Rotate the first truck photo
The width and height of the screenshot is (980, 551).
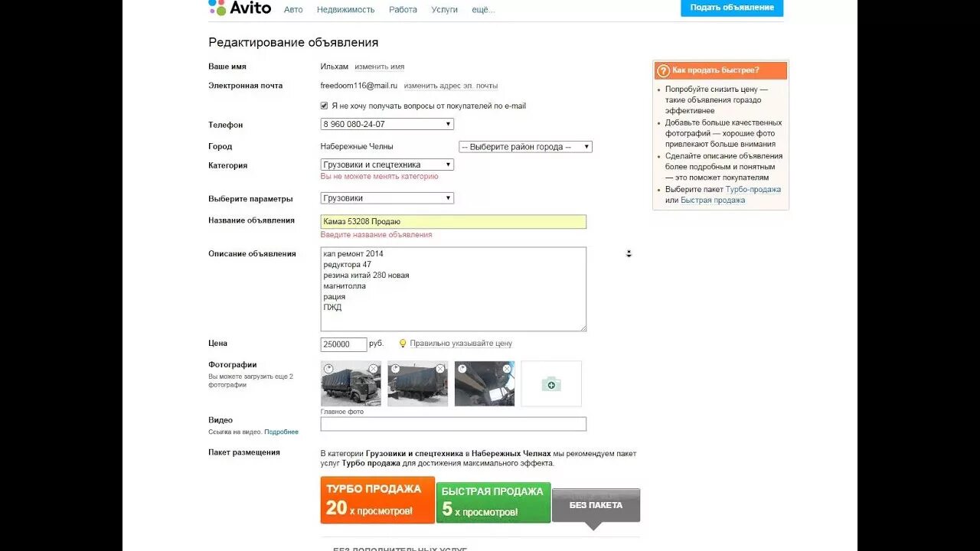click(328, 369)
